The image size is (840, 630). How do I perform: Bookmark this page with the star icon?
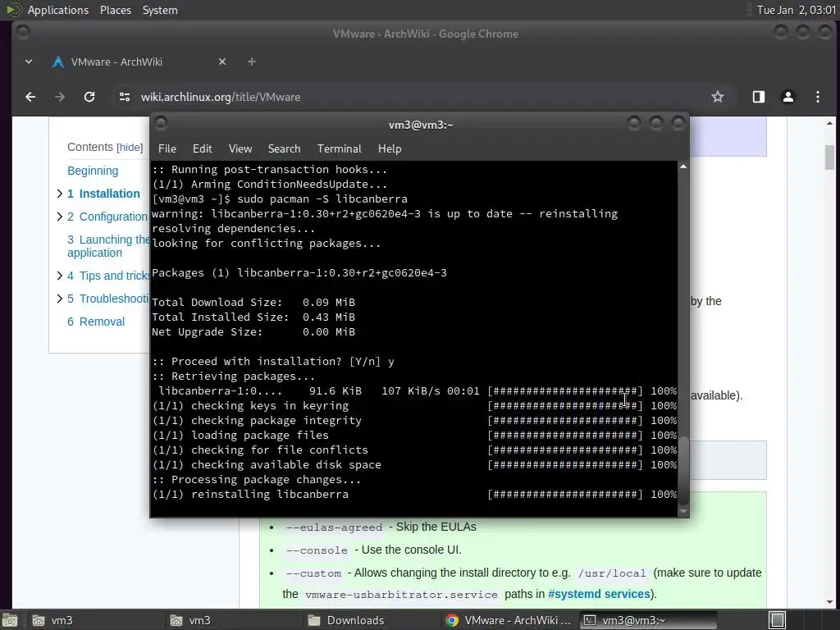pyautogui.click(x=717, y=97)
